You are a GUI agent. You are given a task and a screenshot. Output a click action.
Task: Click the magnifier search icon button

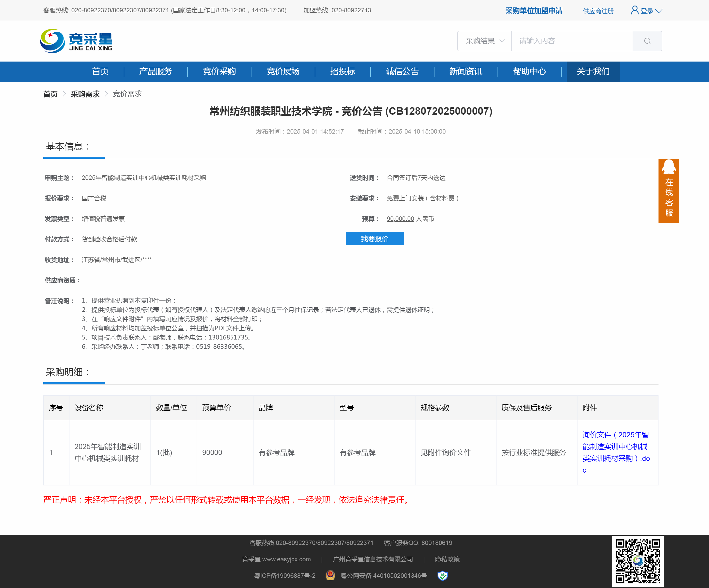[647, 41]
